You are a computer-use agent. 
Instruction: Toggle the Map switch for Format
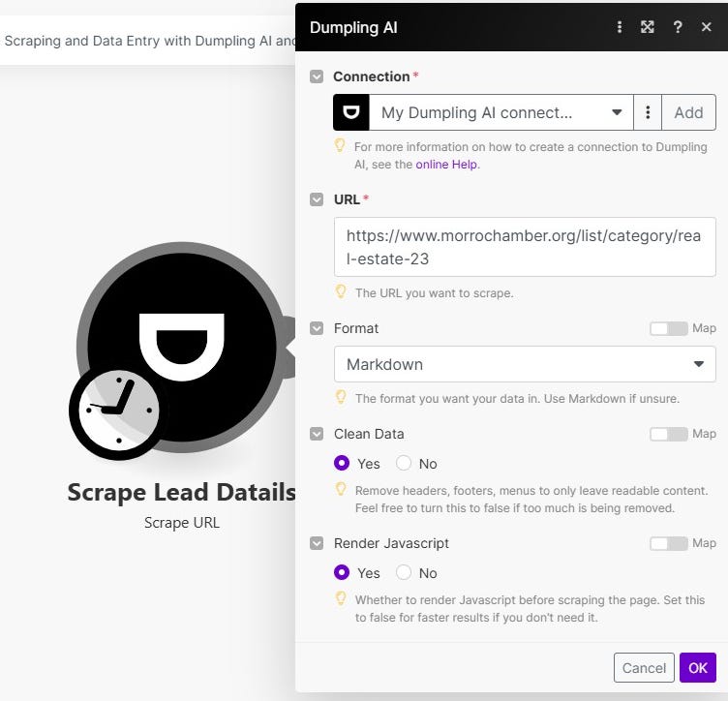[669, 328]
